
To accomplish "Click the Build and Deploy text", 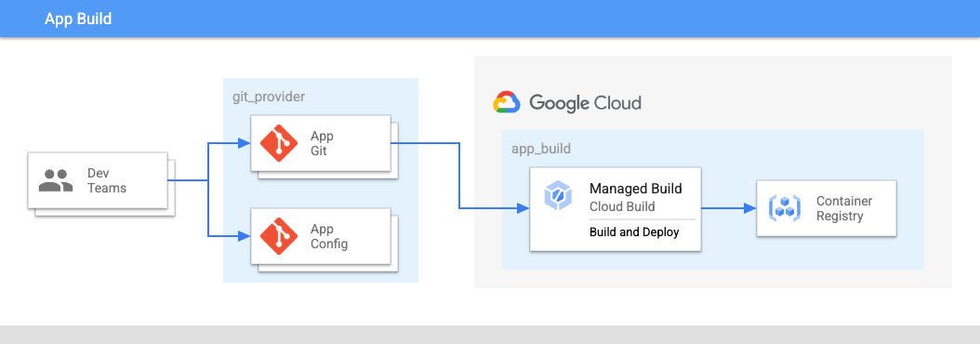I will (x=634, y=232).
